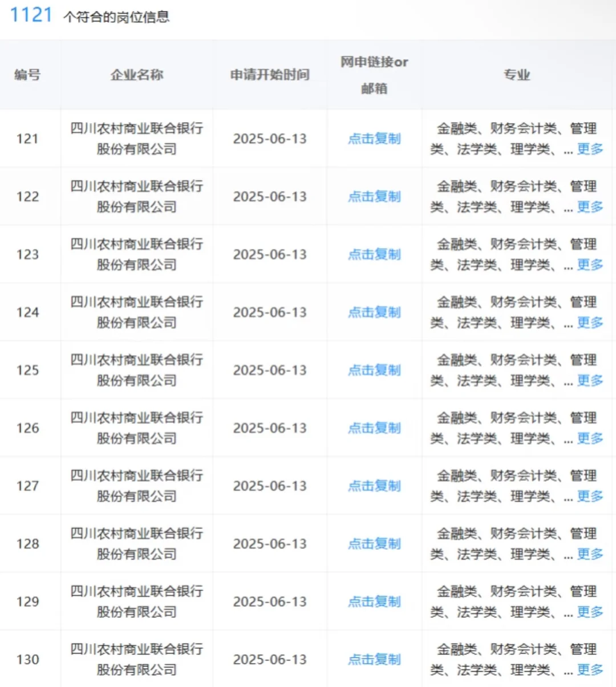
Task: Select row number 127 cell
Action: point(27,486)
